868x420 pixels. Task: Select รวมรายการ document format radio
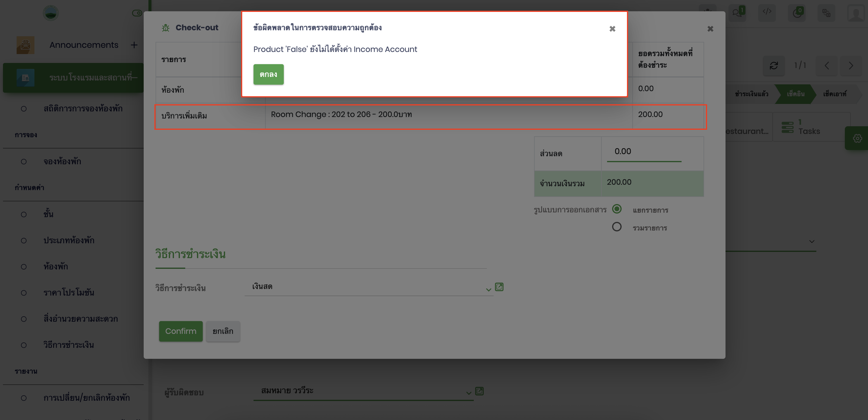tap(617, 227)
